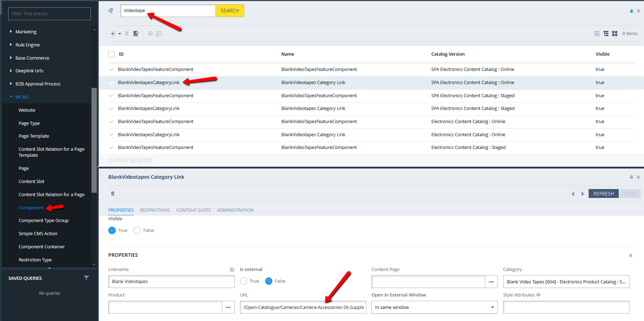The image size is (644, 321).
Task: Open the compare items scales icon
Action: (150, 33)
